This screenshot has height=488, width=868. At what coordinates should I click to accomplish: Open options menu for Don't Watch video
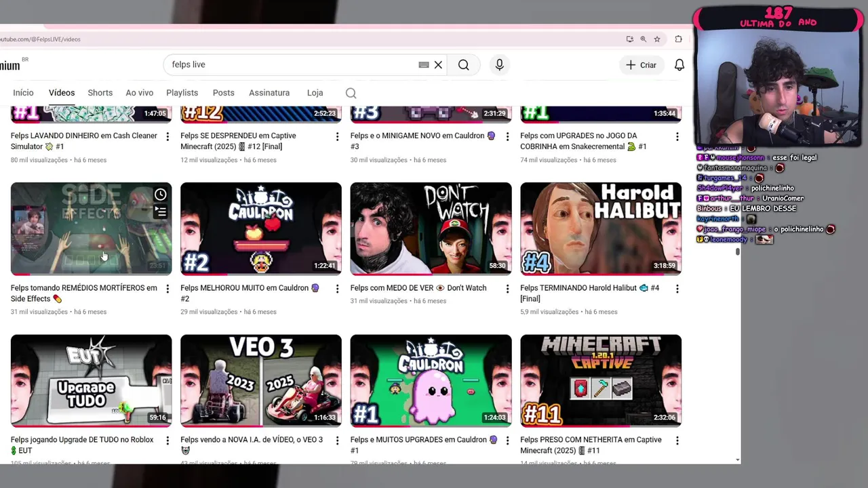coord(507,289)
